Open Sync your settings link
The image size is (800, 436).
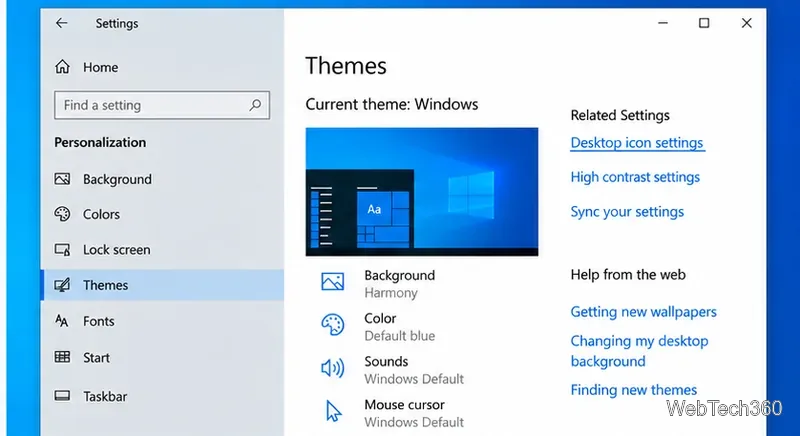tap(627, 212)
